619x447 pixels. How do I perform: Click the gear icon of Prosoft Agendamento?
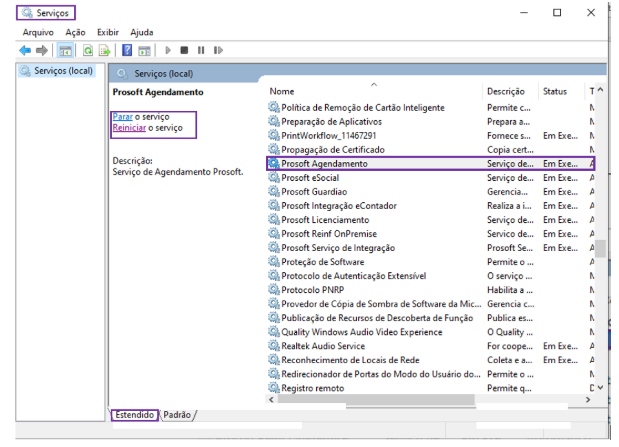click(x=274, y=163)
